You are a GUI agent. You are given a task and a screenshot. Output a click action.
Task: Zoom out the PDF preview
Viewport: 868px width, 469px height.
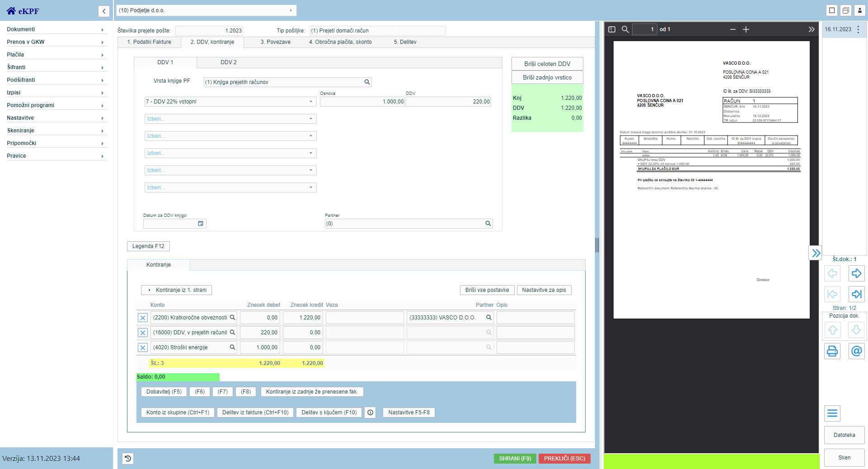click(x=733, y=29)
